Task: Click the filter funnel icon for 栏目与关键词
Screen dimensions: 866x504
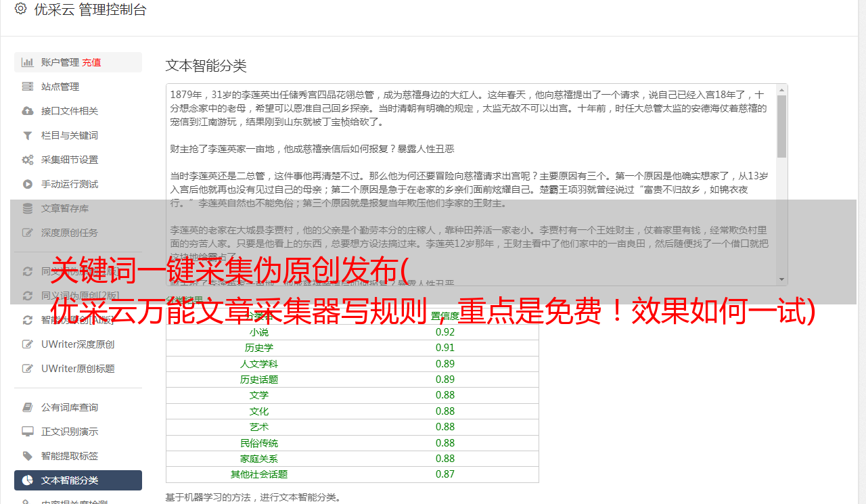Action: [x=28, y=135]
